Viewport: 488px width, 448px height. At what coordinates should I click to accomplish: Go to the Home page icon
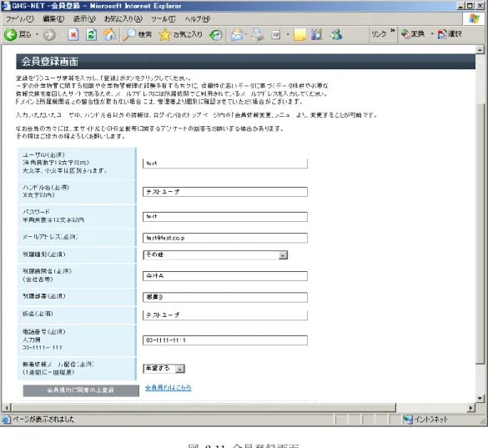[x=109, y=34]
